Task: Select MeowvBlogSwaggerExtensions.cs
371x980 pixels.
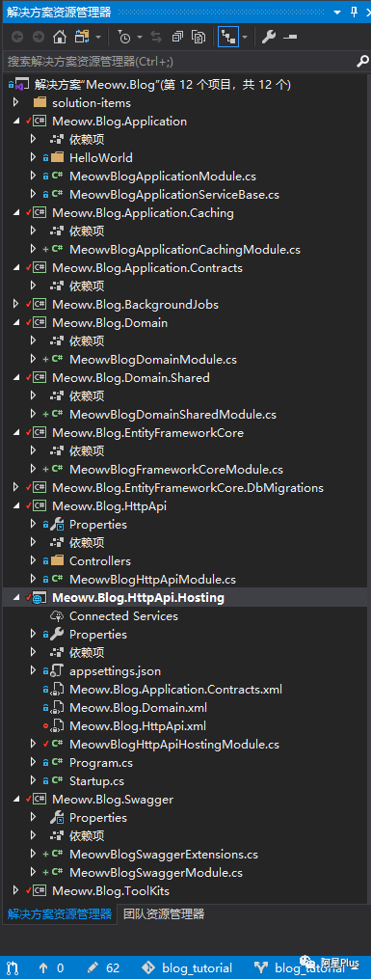Action: (164, 855)
